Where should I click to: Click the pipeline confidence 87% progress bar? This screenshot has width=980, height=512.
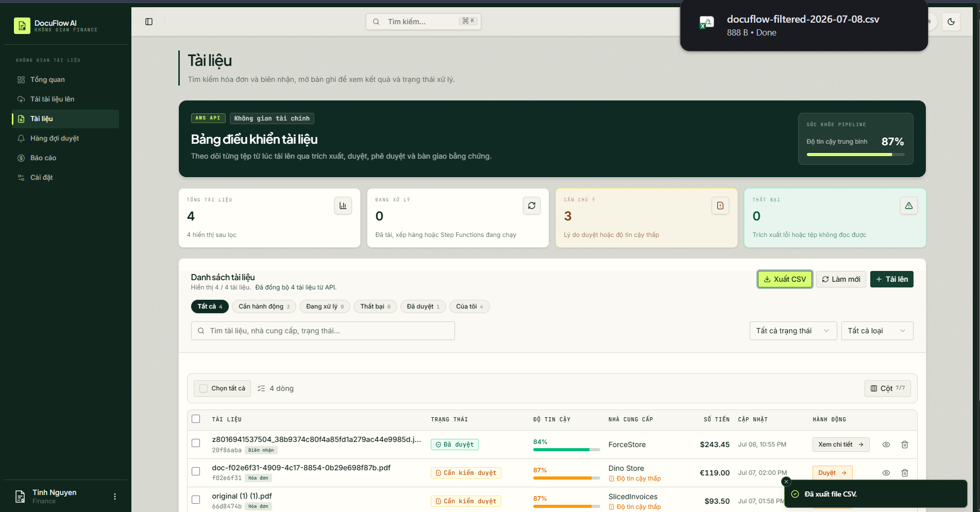[x=855, y=155]
